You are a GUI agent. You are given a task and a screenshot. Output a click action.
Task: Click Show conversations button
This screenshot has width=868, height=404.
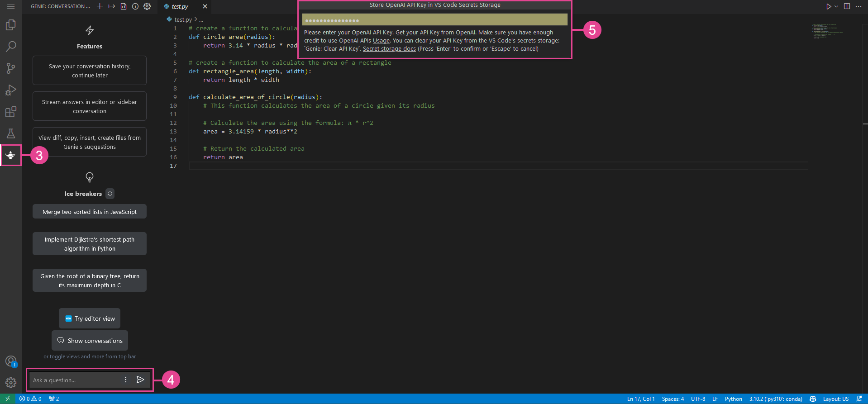tap(90, 341)
